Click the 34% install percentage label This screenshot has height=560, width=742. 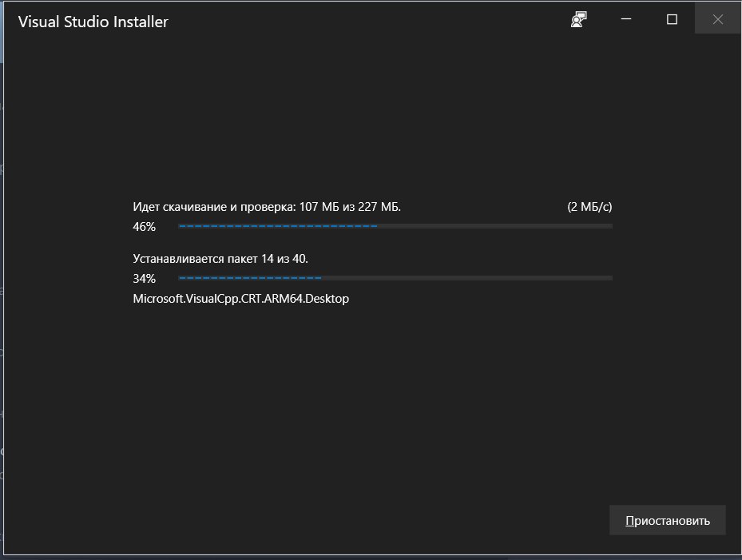145,278
